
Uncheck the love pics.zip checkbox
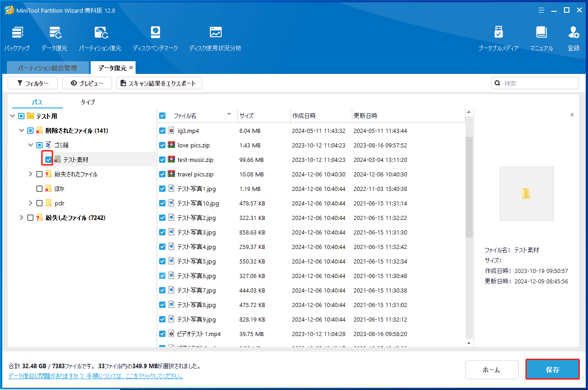coord(162,145)
